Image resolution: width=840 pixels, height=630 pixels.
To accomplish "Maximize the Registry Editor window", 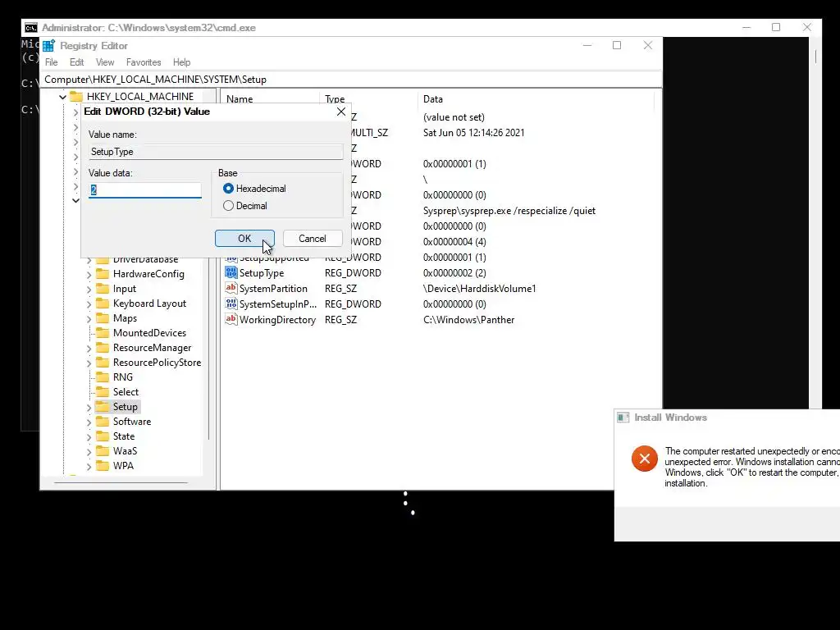I will pos(617,46).
